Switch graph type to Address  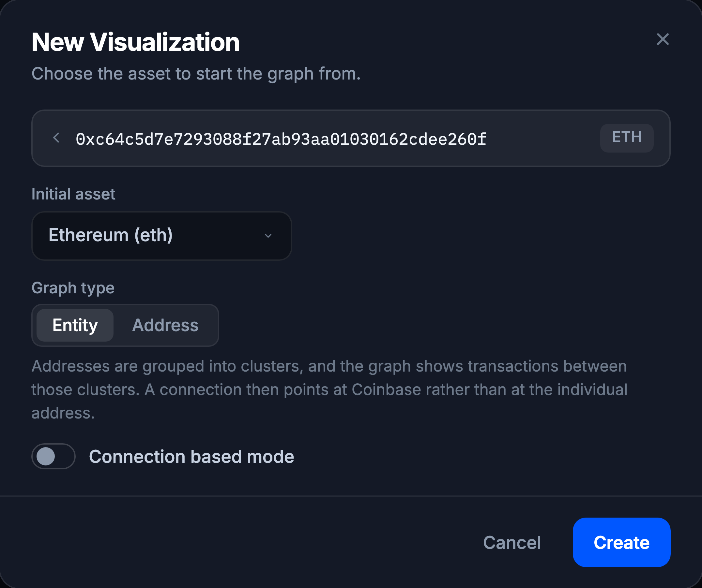pyautogui.click(x=165, y=325)
